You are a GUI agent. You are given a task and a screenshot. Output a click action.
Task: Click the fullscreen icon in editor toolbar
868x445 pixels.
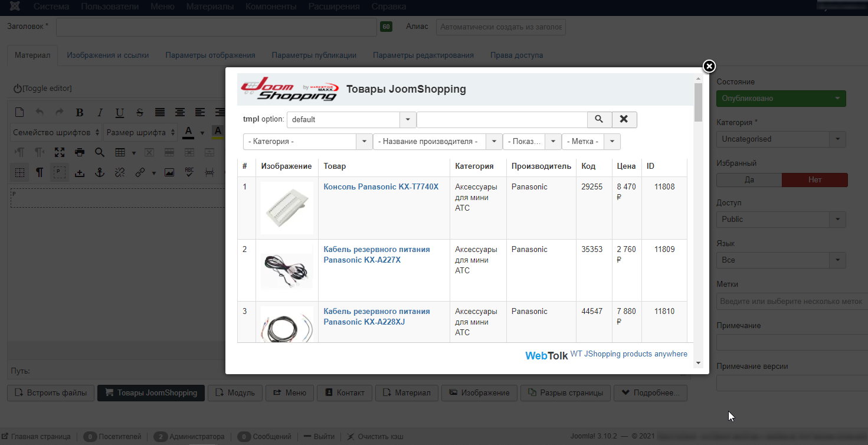[x=60, y=152]
